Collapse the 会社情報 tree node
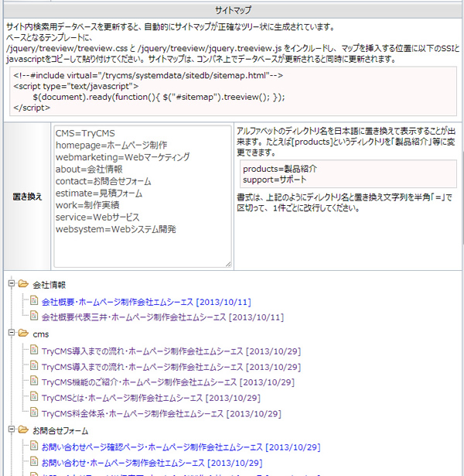The height and width of the screenshot is (476, 464). [12, 283]
